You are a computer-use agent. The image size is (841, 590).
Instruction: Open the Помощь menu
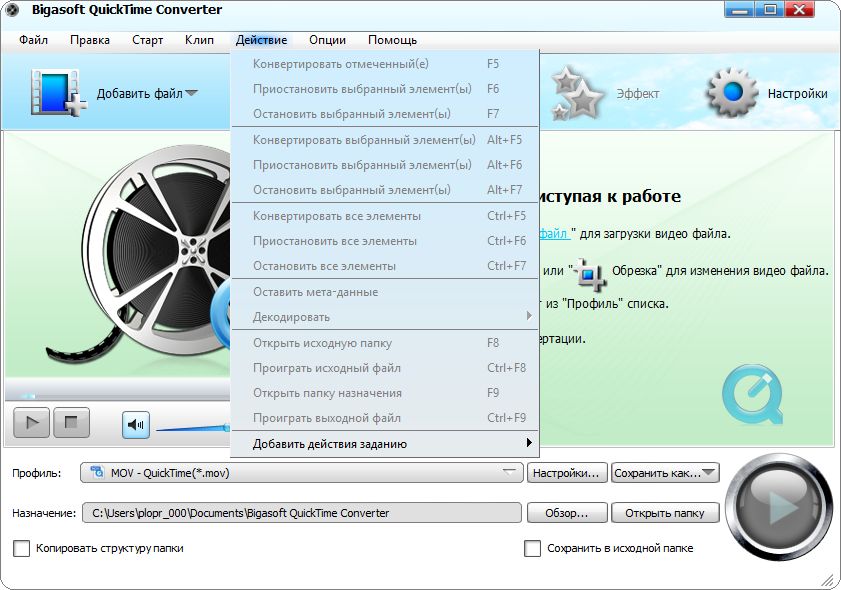[x=392, y=40]
